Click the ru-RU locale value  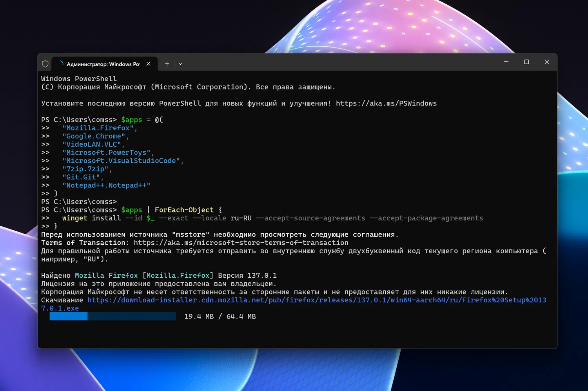[x=241, y=218]
